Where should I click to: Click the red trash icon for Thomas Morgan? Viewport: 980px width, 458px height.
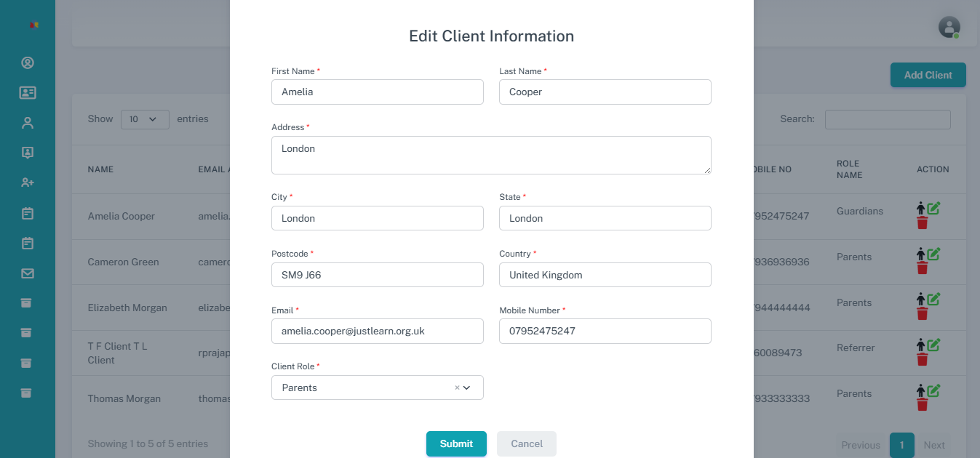922,405
